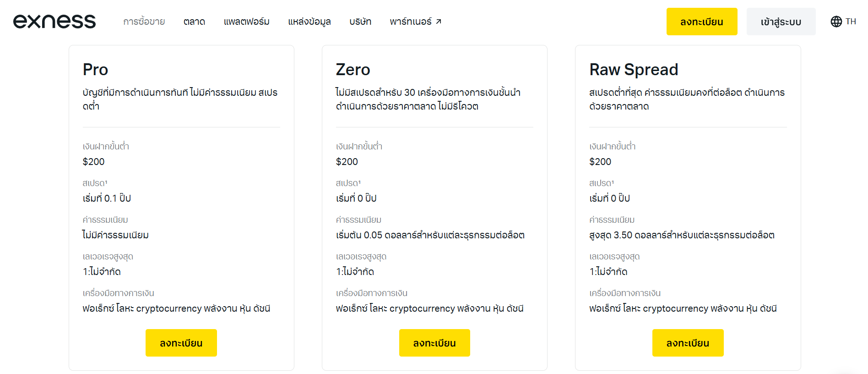Viewport: 868px width, 374px height.
Task: Open the ตลาด menu
Action: [194, 22]
